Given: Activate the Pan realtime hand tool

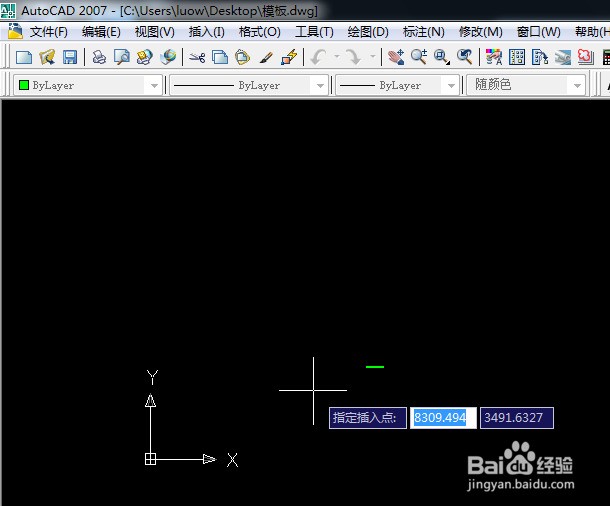Looking at the screenshot, I should [x=396, y=57].
